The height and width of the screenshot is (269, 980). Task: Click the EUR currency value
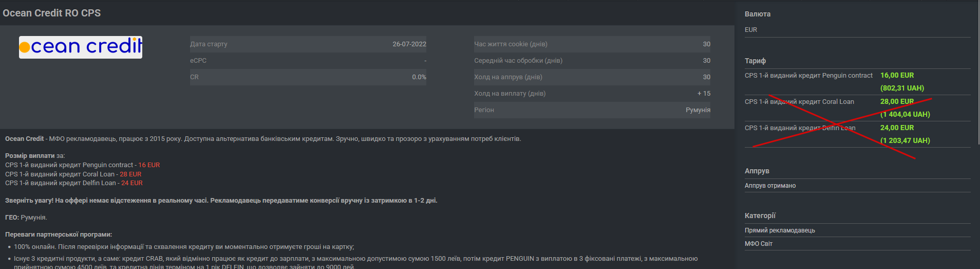(751, 30)
